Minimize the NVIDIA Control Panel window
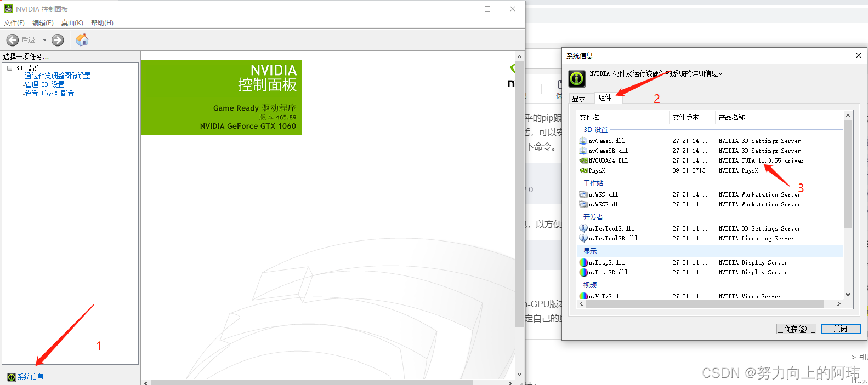 coord(463,9)
